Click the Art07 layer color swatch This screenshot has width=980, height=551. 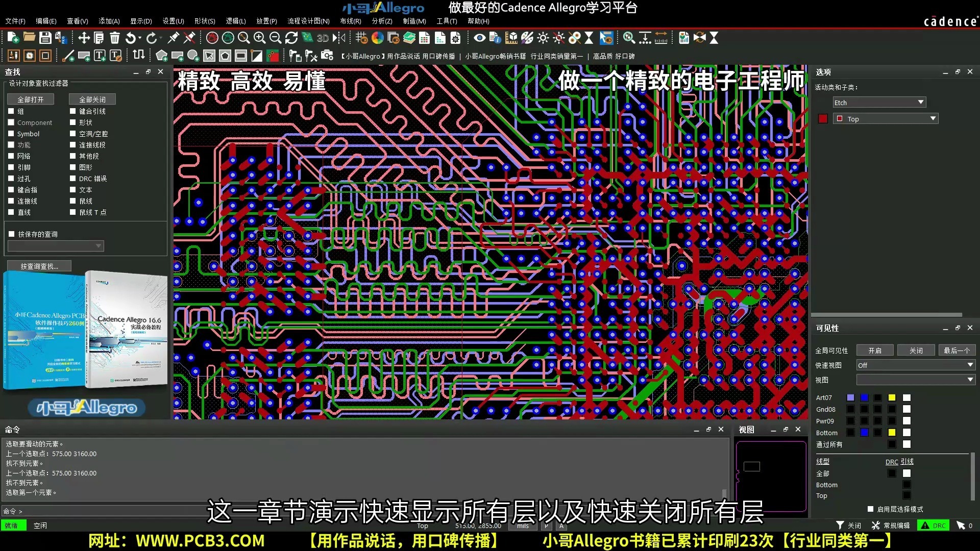click(850, 397)
